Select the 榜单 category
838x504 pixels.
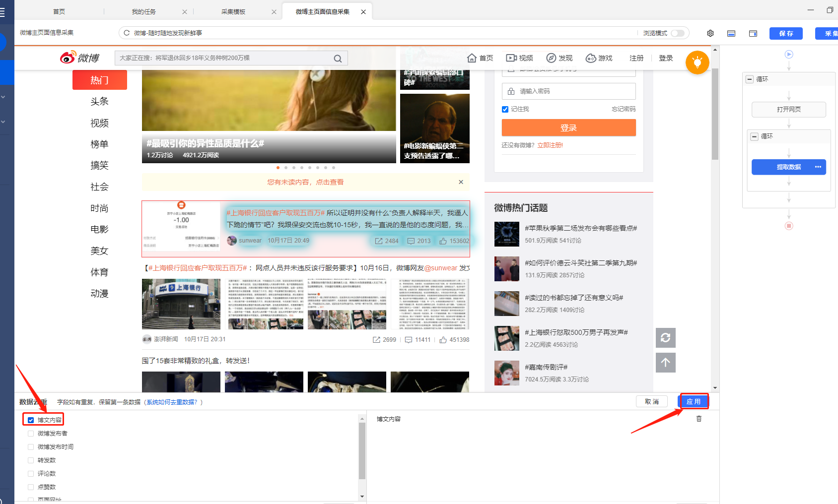99,144
